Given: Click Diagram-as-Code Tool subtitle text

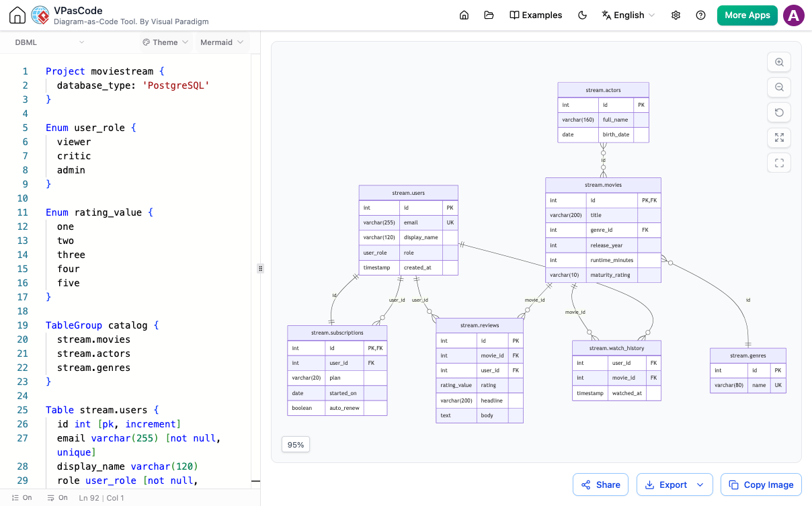Looking at the screenshot, I should [x=131, y=22].
